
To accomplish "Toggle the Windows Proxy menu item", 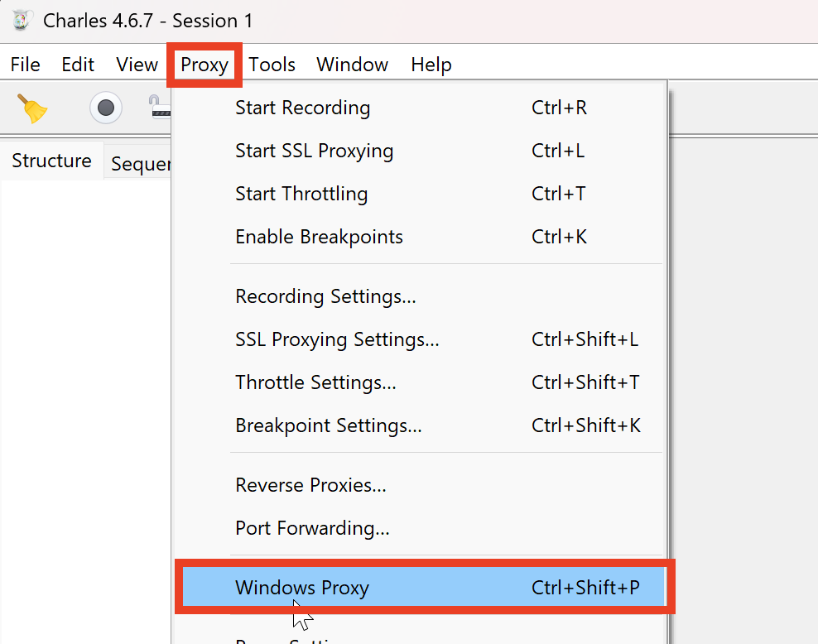I will [424, 587].
